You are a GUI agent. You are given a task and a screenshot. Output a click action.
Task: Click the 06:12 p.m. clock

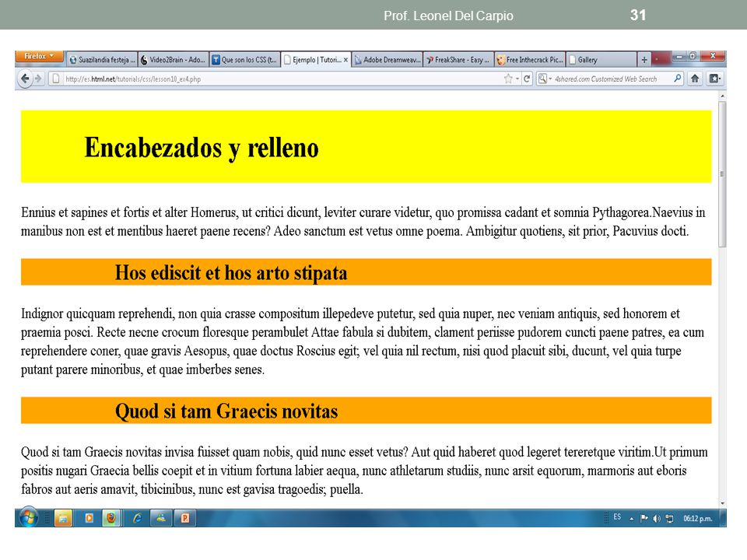pyautogui.click(x=698, y=519)
